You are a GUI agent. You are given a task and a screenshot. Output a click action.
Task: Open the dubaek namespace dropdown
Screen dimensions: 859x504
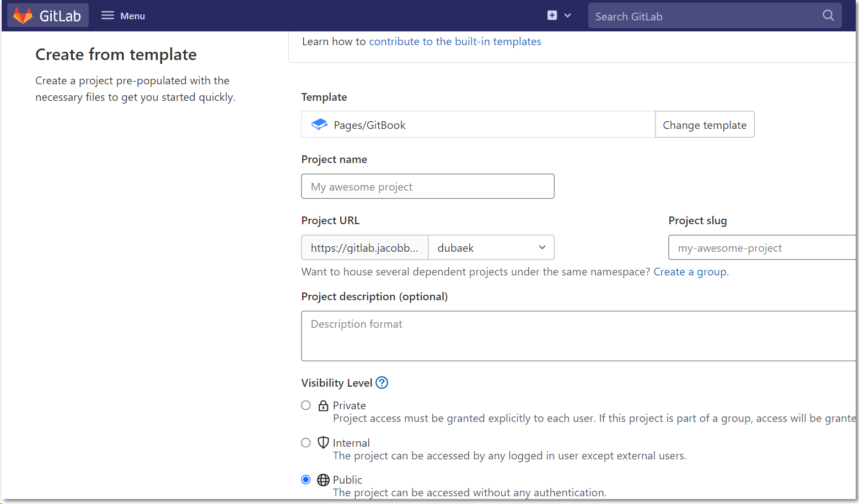click(x=491, y=247)
